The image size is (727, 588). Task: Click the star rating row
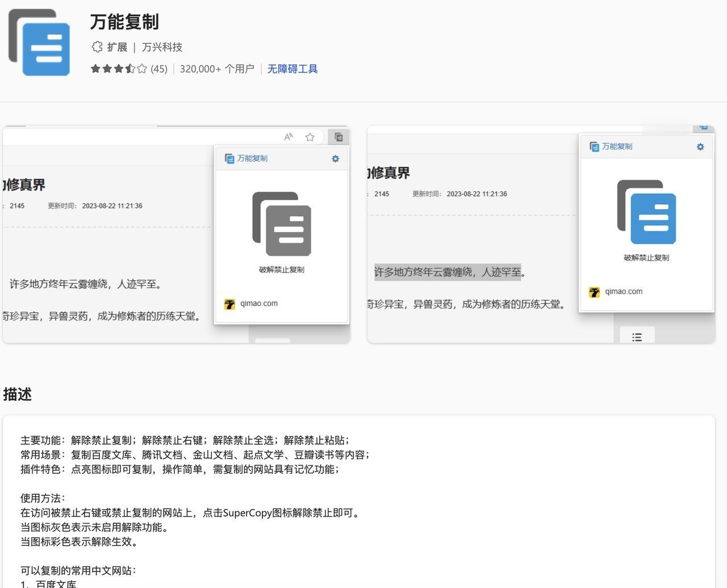click(119, 69)
